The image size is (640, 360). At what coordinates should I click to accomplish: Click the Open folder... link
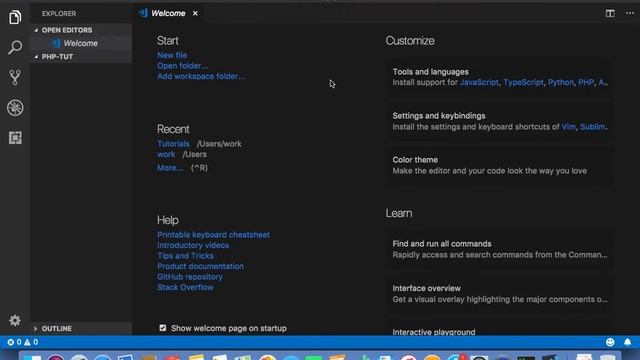coord(182,66)
